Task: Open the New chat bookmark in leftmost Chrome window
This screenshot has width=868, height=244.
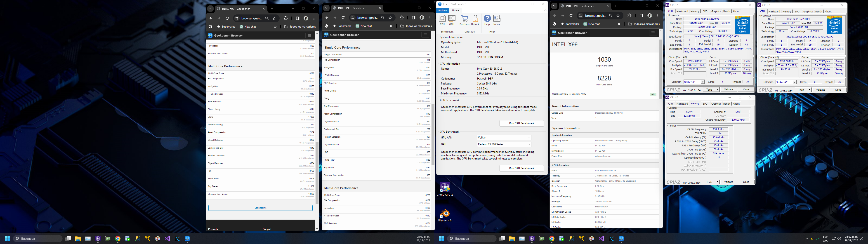Action: [x=248, y=27]
